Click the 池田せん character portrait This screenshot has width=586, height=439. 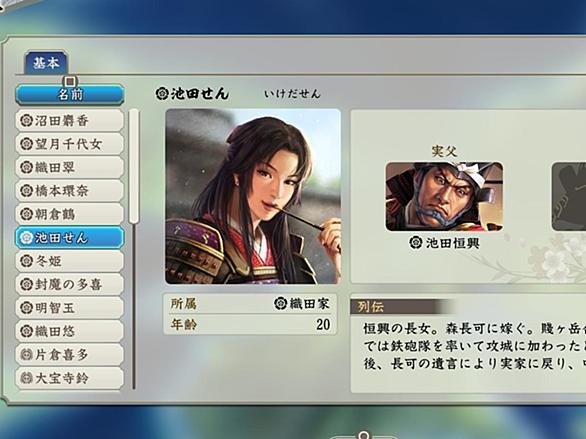pos(253,197)
